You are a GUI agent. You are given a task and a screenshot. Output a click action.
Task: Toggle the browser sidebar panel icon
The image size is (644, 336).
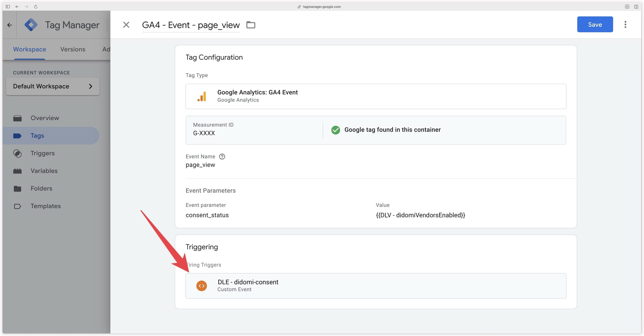(x=8, y=7)
